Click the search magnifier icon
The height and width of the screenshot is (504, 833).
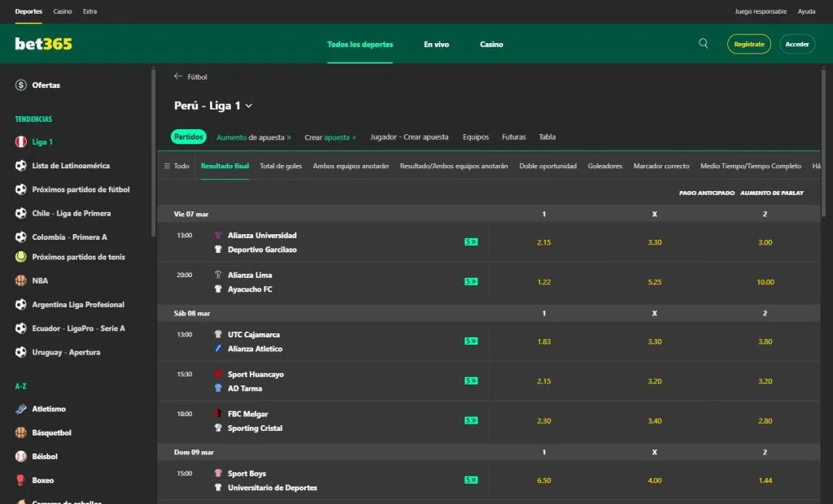coord(703,44)
